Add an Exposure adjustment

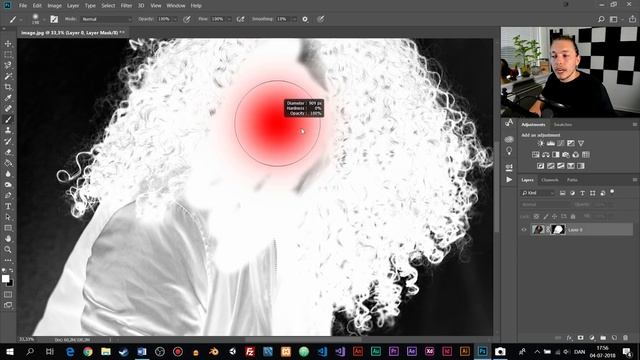click(x=571, y=143)
